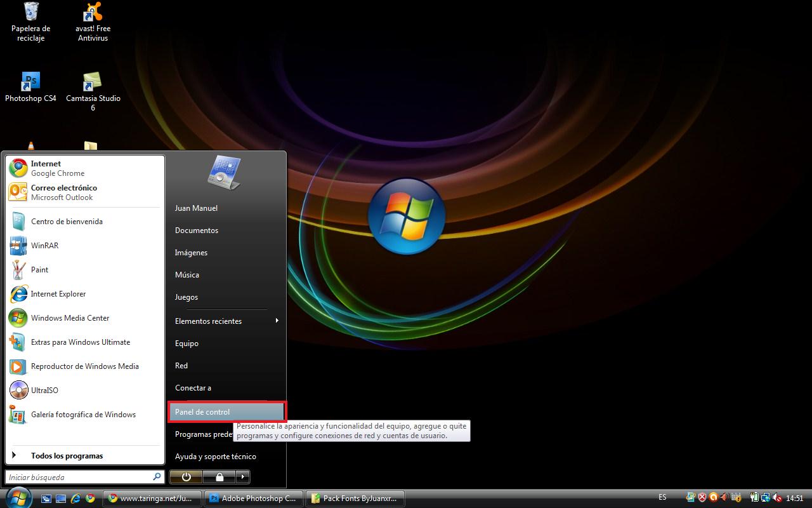Launch UltraISO from the Start menu
Viewport: 812px width, 508px height.
click(x=85, y=391)
